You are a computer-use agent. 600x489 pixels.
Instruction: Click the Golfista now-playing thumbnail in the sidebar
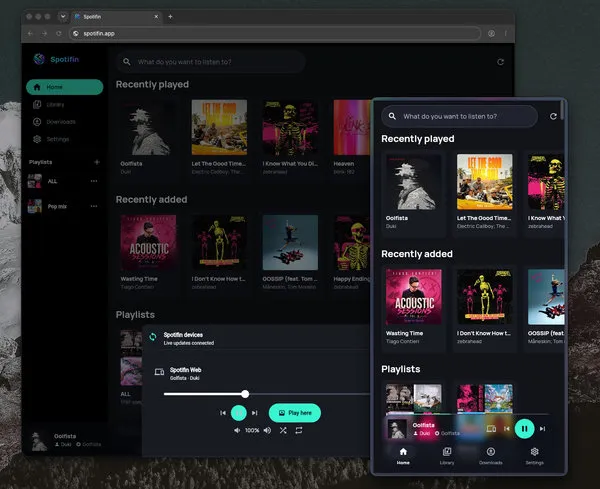pyautogui.click(x=39, y=440)
